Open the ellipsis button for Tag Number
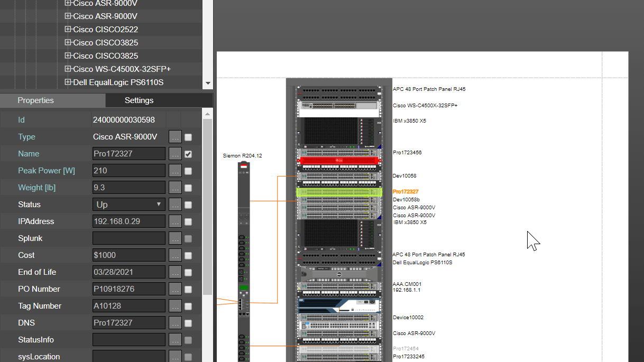 [175, 306]
